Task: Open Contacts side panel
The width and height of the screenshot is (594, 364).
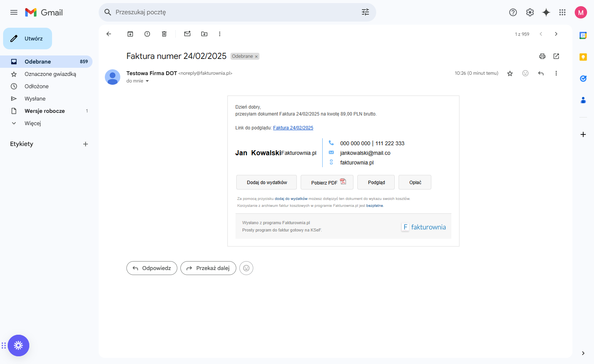Action: [x=583, y=100]
